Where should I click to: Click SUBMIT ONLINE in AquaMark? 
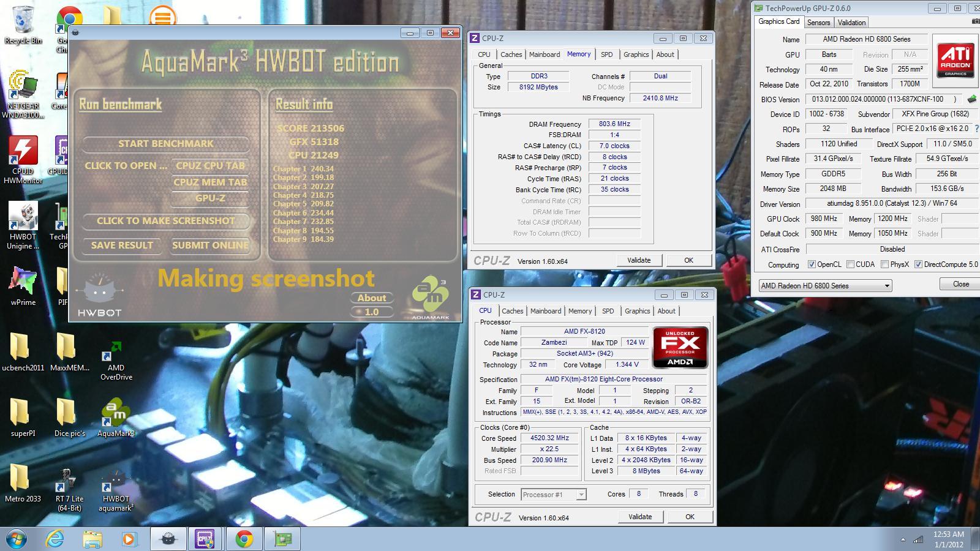210,245
